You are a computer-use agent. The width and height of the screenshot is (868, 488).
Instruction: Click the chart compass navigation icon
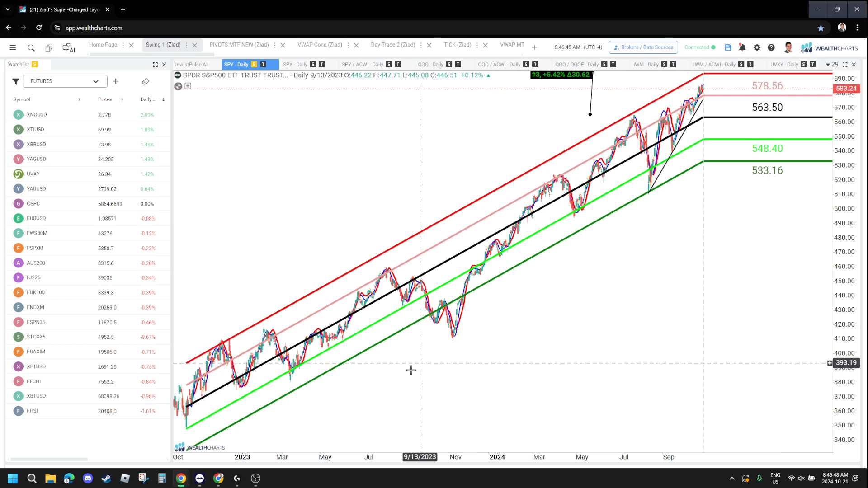(178, 86)
